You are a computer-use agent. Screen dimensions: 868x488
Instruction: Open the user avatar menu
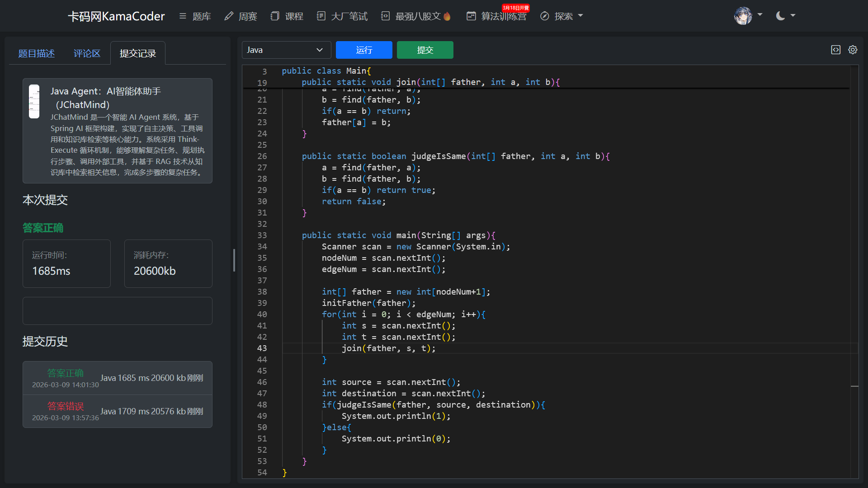743,16
